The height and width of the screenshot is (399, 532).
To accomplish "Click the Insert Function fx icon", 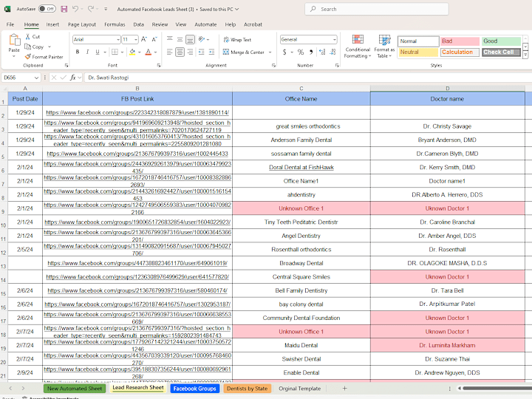I will click(72, 78).
